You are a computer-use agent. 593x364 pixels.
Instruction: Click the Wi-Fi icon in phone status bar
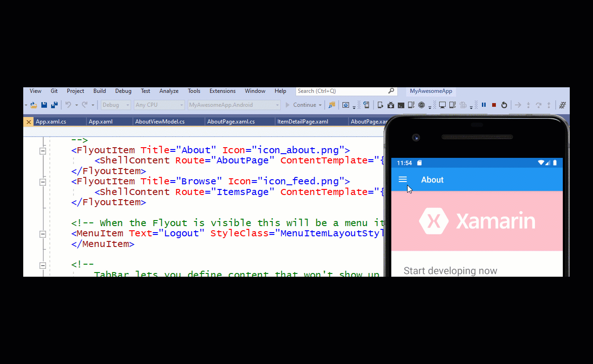pyautogui.click(x=541, y=162)
